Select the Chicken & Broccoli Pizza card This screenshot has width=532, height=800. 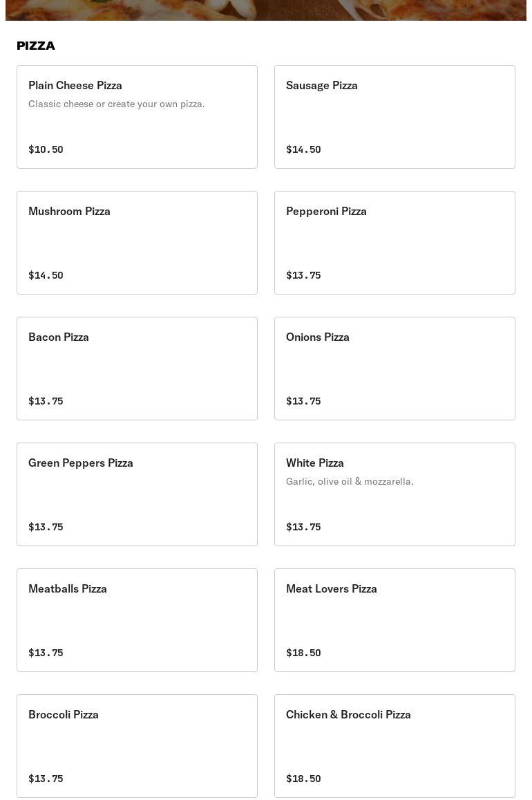[395, 746]
